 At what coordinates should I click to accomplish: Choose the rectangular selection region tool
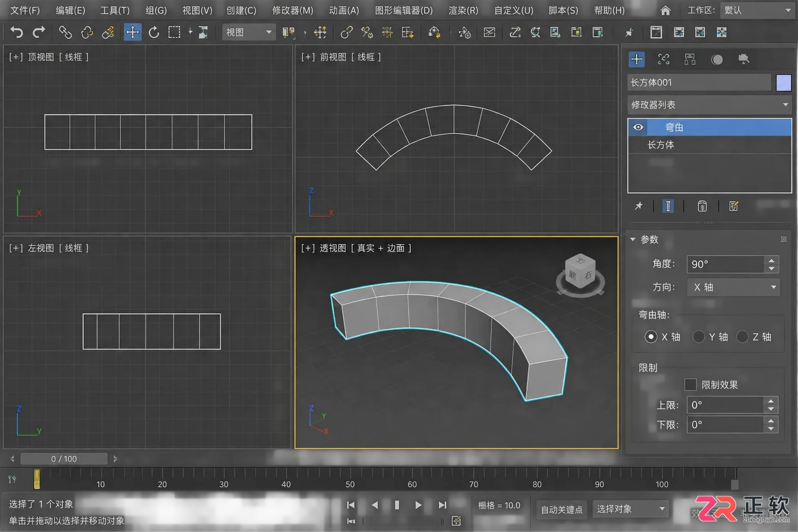(x=175, y=33)
